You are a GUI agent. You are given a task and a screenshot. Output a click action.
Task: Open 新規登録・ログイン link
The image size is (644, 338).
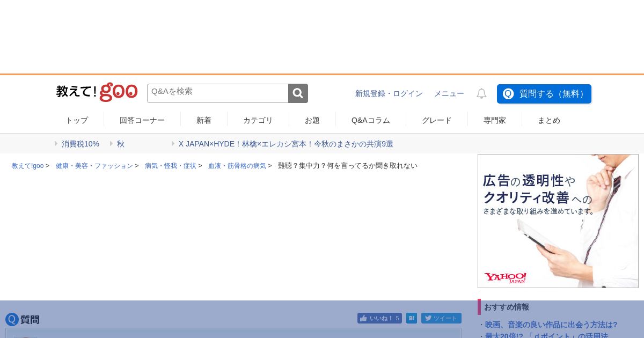pyautogui.click(x=389, y=93)
